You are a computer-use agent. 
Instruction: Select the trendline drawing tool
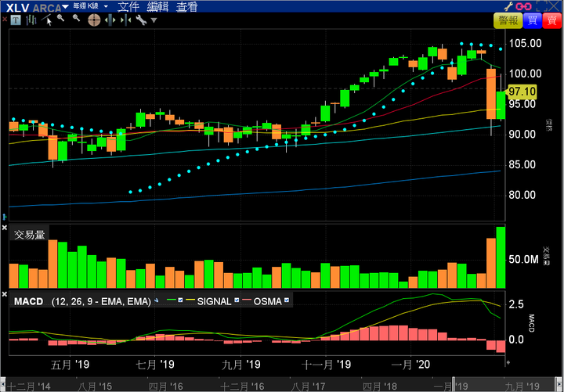click(x=46, y=20)
